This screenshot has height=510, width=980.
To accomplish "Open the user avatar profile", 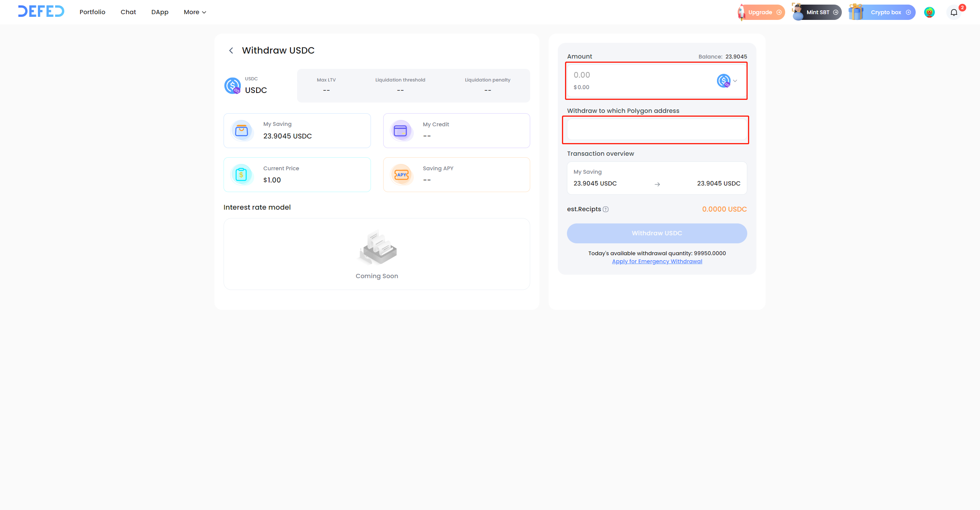I will coord(929,12).
